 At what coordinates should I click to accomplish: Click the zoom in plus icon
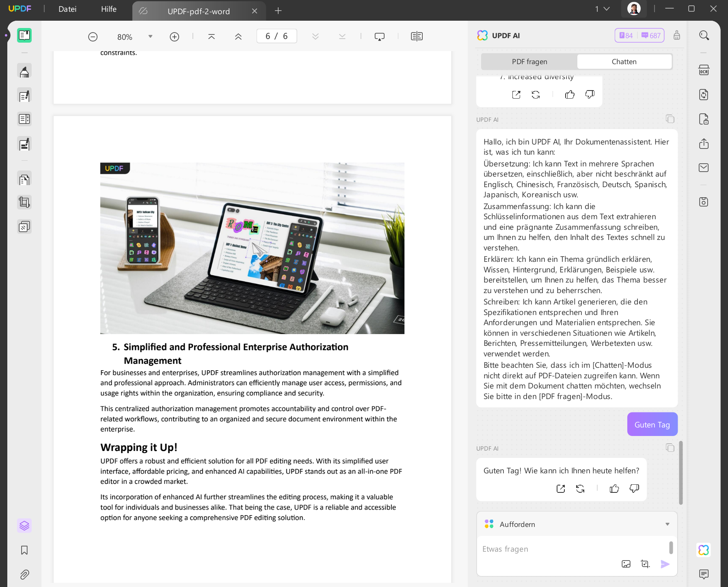pyautogui.click(x=174, y=37)
